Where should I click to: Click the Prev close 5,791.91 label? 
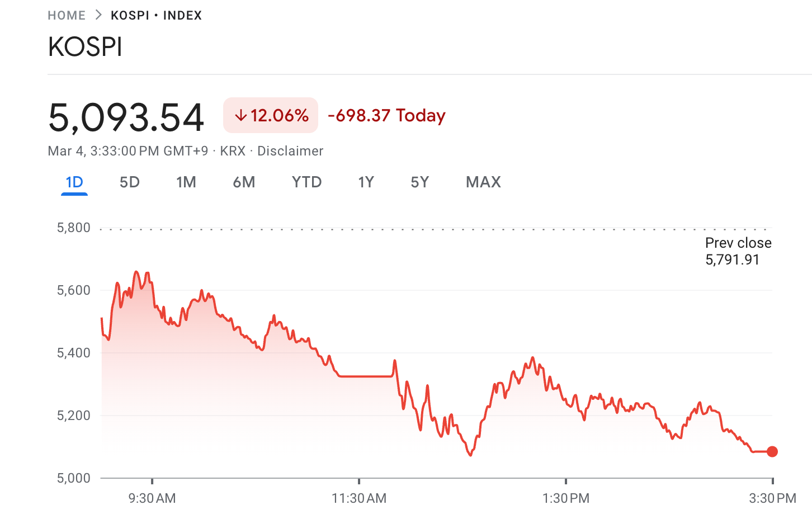(737, 251)
